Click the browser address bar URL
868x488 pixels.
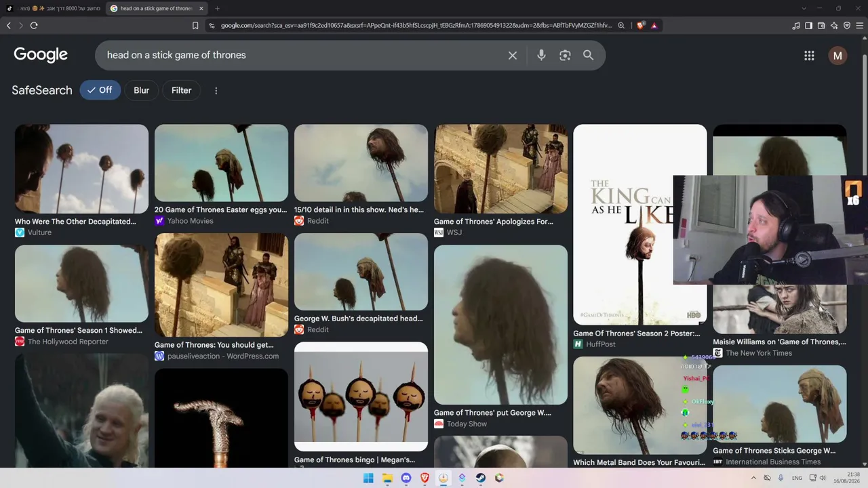point(416,26)
